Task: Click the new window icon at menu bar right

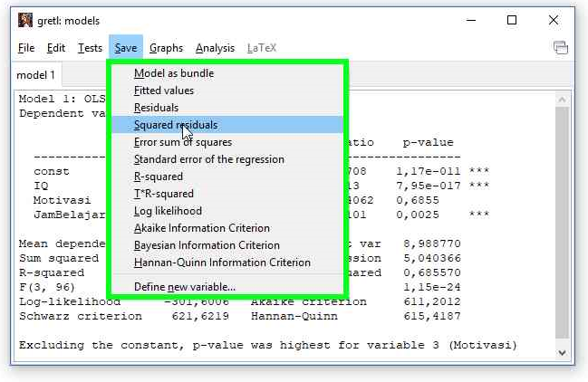Action: click(x=561, y=48)
